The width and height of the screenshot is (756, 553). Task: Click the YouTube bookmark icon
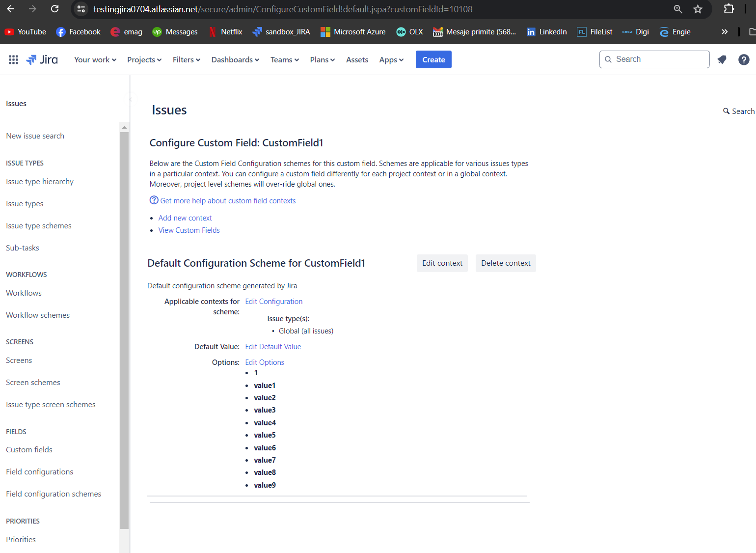(9, 31)
